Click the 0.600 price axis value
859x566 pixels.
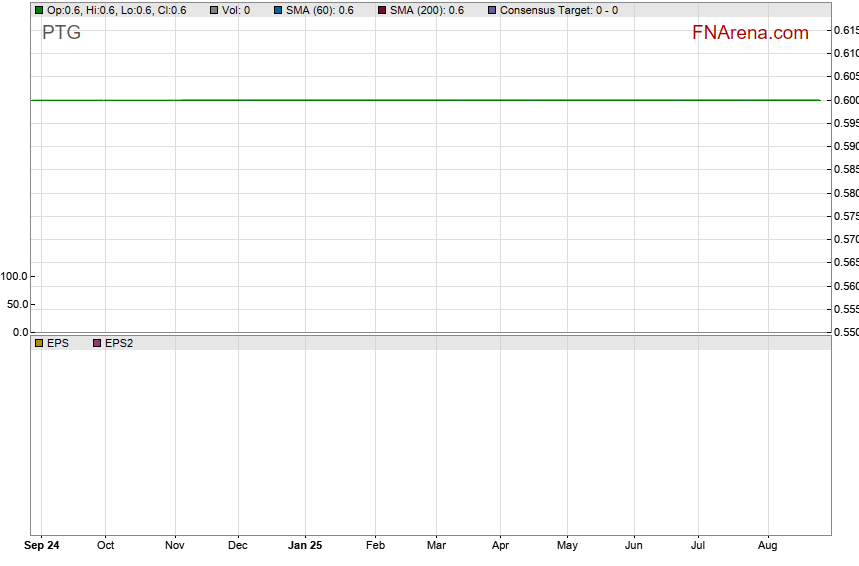(x=845, y=100)
